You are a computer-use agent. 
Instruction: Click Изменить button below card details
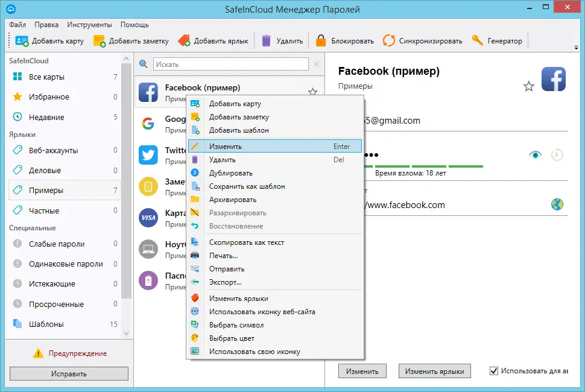tap(362, 371)
